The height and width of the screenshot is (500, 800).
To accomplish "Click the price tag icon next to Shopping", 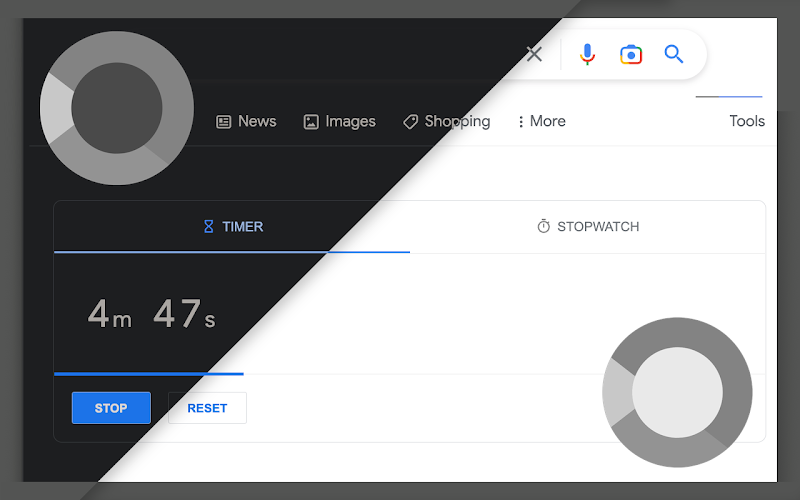I will pyautogui.click(x=411, y=122).
